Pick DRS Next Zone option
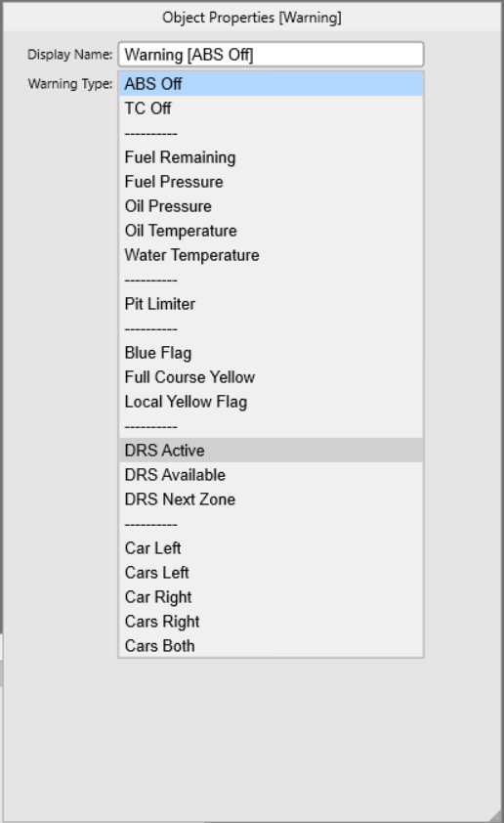504x823 pixels. (x=271, y=498)
